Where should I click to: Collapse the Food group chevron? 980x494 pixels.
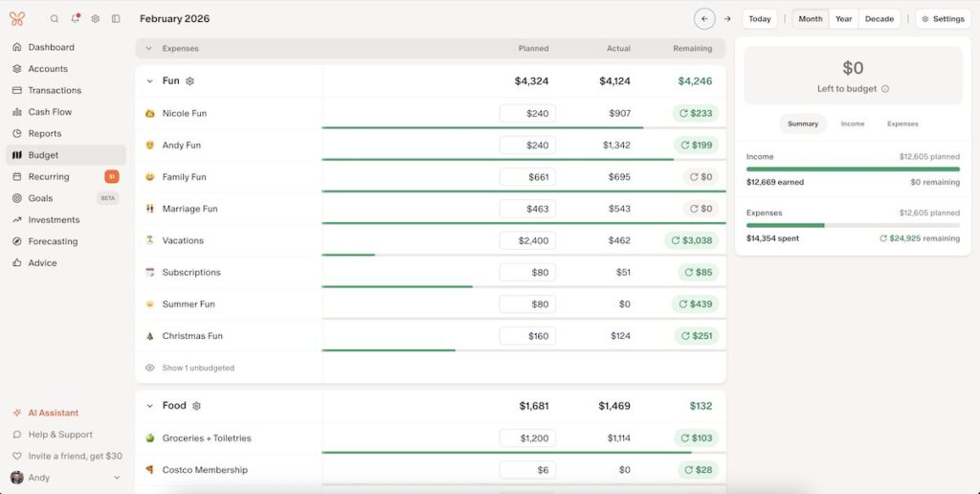pyautogui.click(x=149, y=406)
